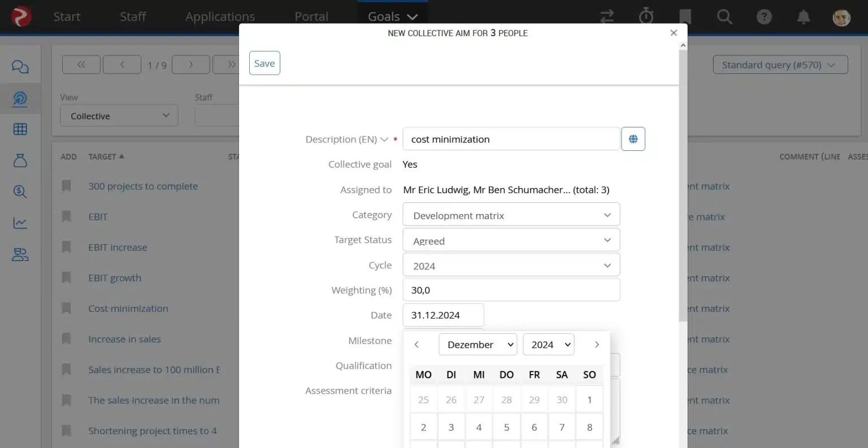868x448 pixels.
Task: Click the globe translation button beside the description
Action: [633, 138]
